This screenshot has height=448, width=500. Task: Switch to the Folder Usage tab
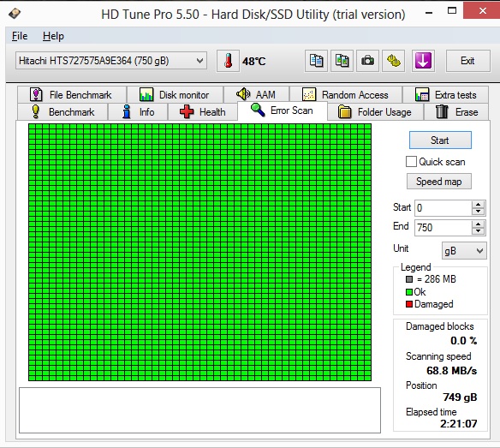pyautogui.click(x=375, y=112)
